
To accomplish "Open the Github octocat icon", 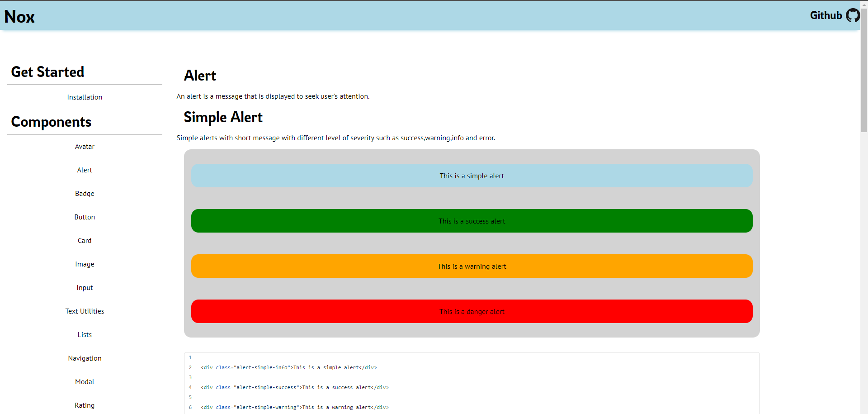I will [x=853, y=15].
